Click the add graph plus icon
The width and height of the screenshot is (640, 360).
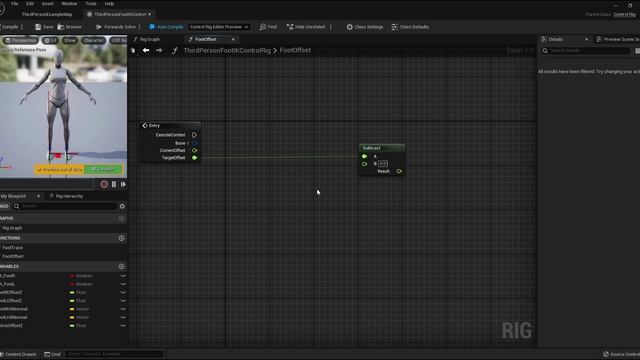pyautogui.click(x=121, y=219)
